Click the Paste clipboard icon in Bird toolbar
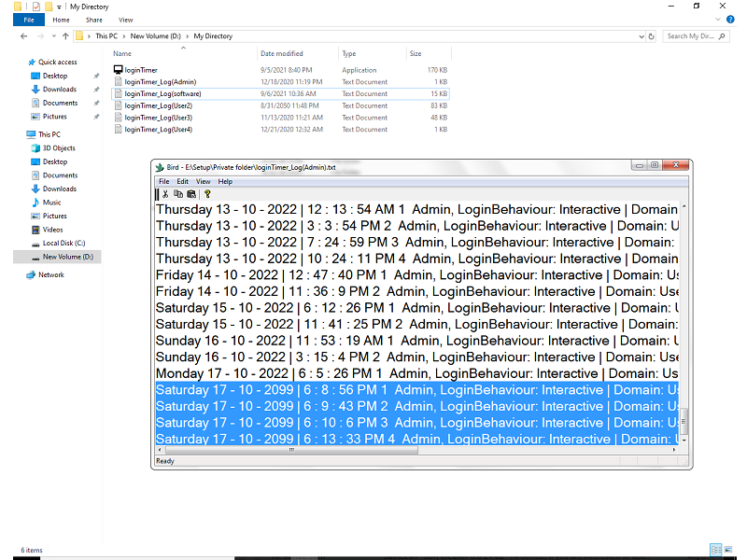This screenshot has height=560, width=747. [190, 194]
